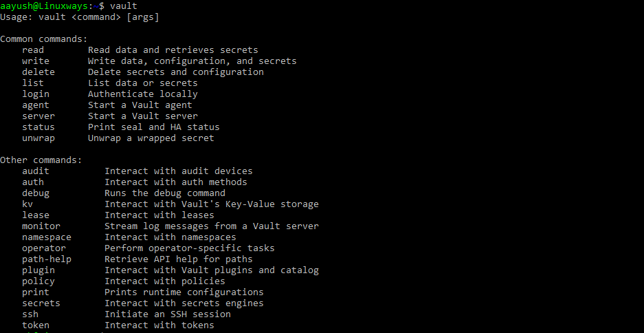Screen dimensions: 644x333
Task: Click the 'server' command name
Action: click(38, 116)
